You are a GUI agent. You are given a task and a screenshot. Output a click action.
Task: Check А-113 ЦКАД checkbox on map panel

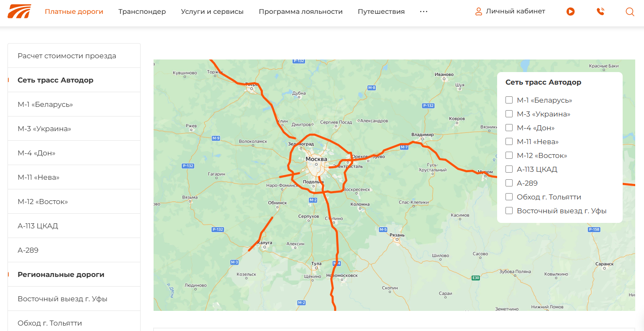509,169
